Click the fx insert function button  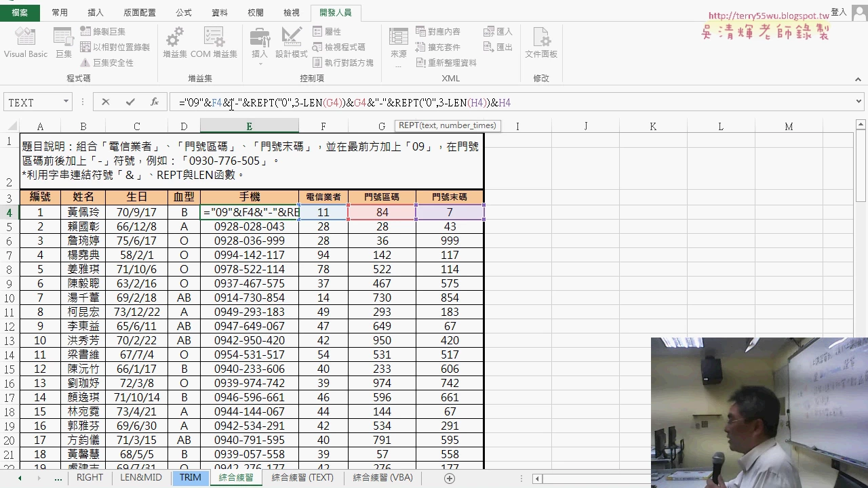coord(155,102)
